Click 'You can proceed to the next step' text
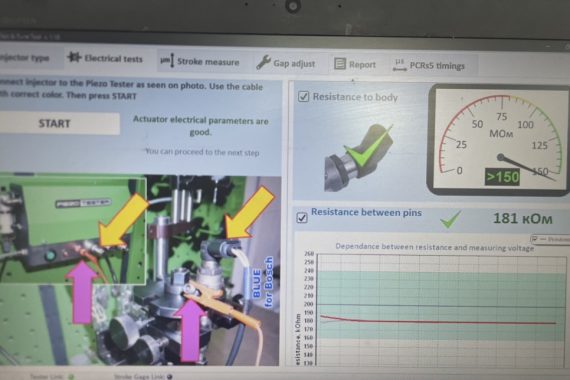The height and width of the screenshot is (380, 570). (202, 152)
